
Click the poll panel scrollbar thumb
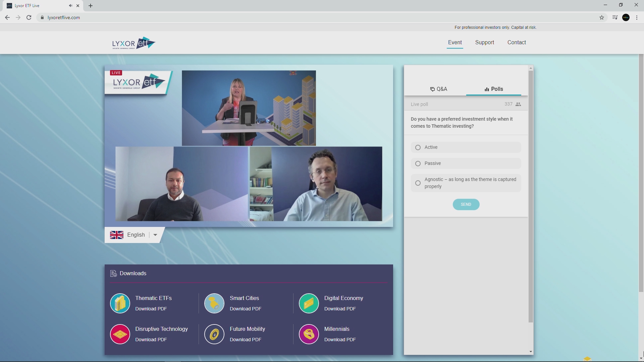click(x=531, y=196)
